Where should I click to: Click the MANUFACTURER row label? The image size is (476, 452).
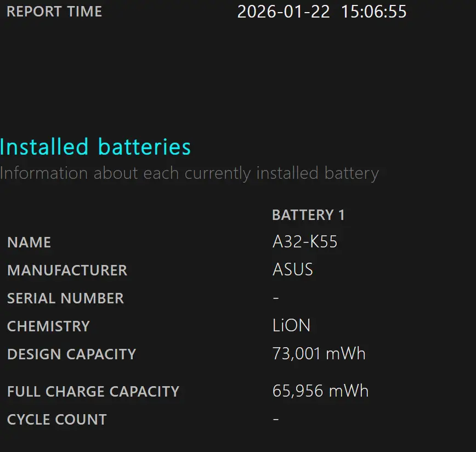[x=67, y=270]
